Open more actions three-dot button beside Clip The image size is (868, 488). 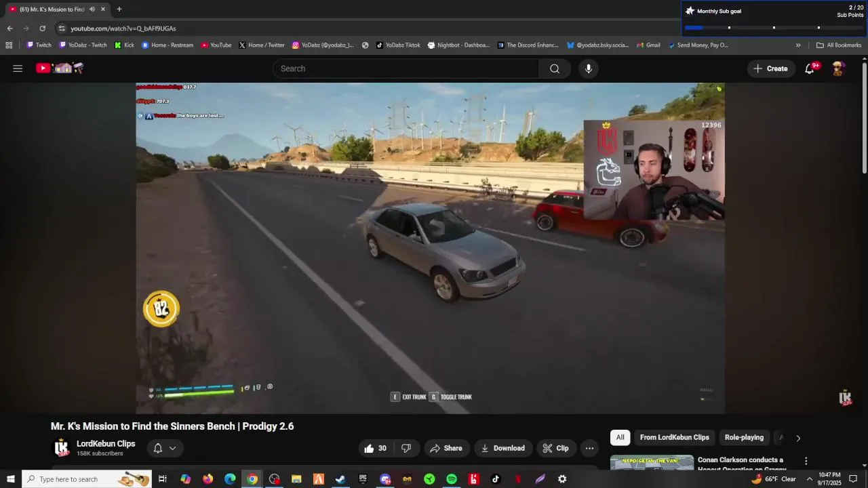(589, 448)
